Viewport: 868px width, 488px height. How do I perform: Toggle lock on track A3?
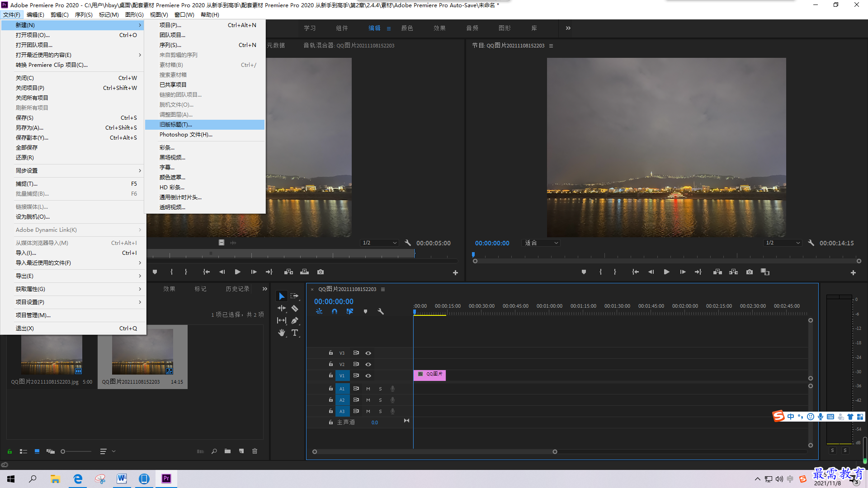[331, 411]
